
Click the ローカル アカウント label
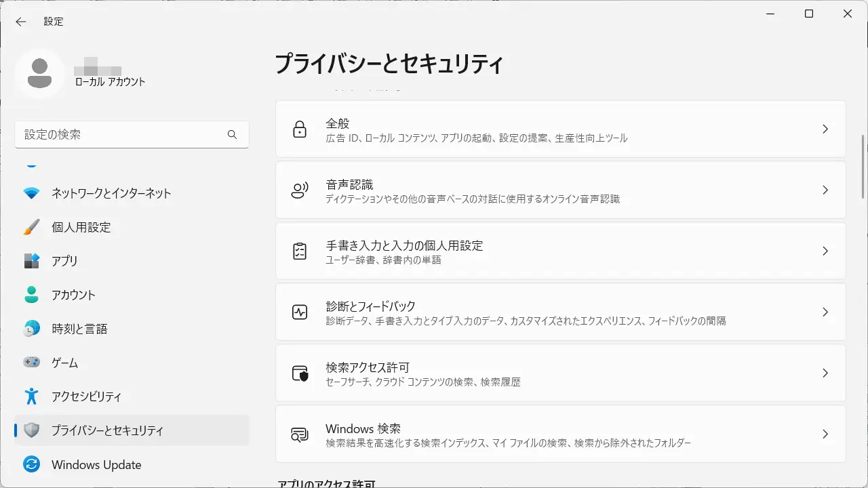pos(111,82)
